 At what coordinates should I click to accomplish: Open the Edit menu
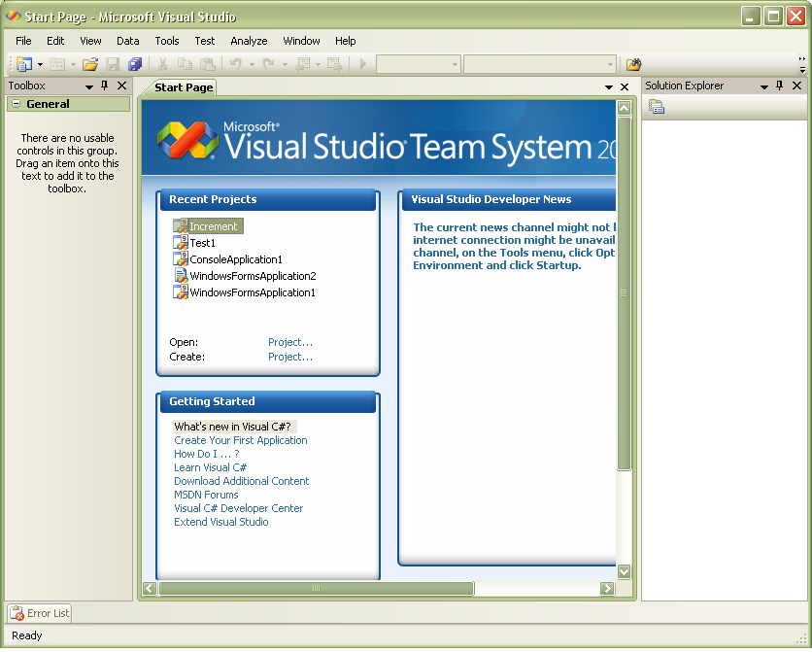tap(55, 41)
